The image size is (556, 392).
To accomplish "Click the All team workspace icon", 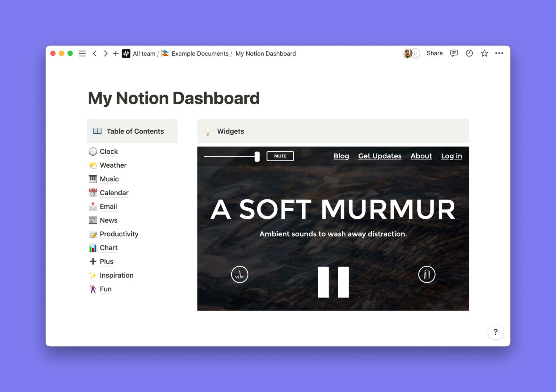I will point(126,53).
